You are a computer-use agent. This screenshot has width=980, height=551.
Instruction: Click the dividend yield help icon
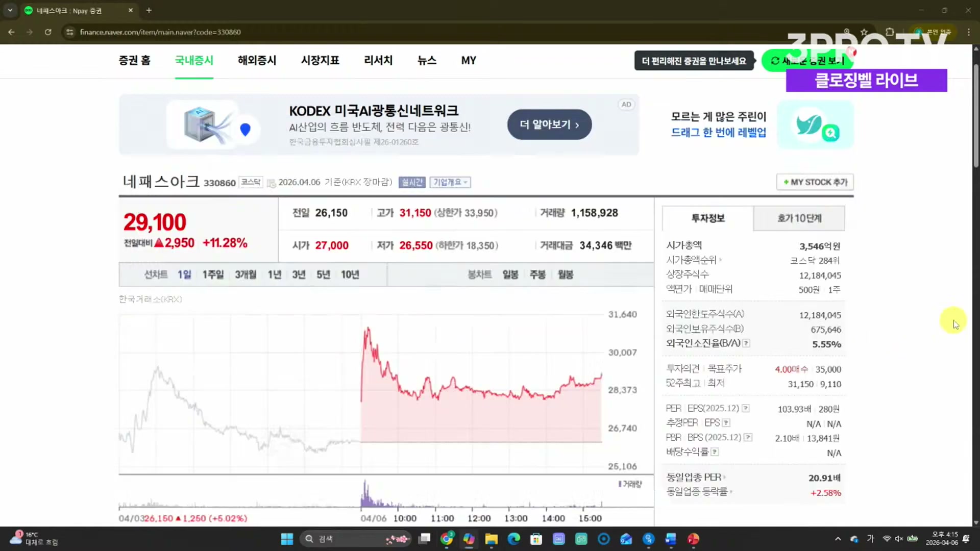click(x=715, y=452)
